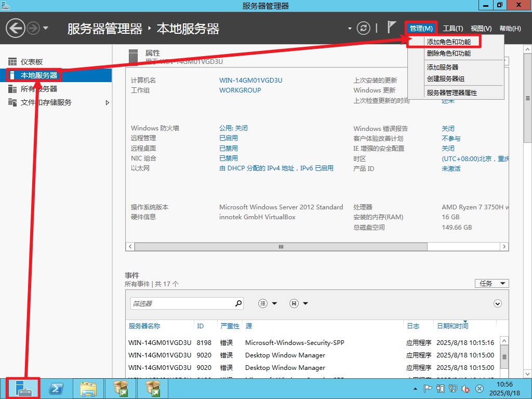532x399 pixels.
Task: Select 添加服务器 menu entry
Action: [x=443, y=67]
